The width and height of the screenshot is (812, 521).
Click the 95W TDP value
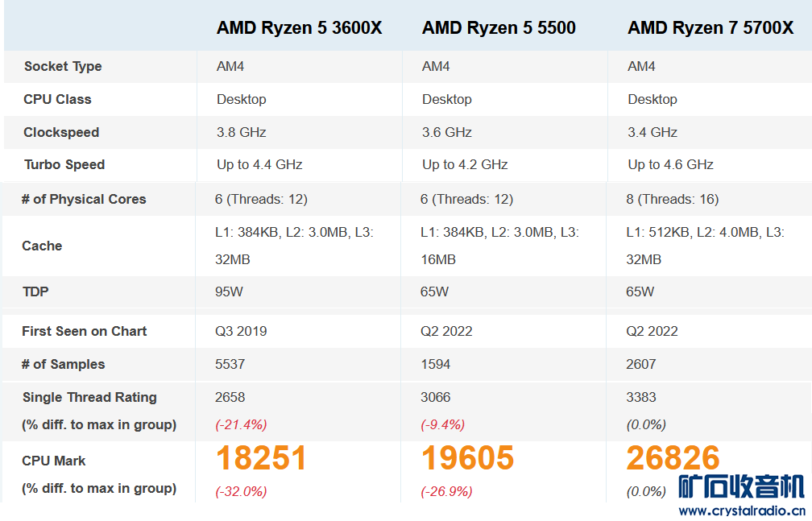pos(230,292)
